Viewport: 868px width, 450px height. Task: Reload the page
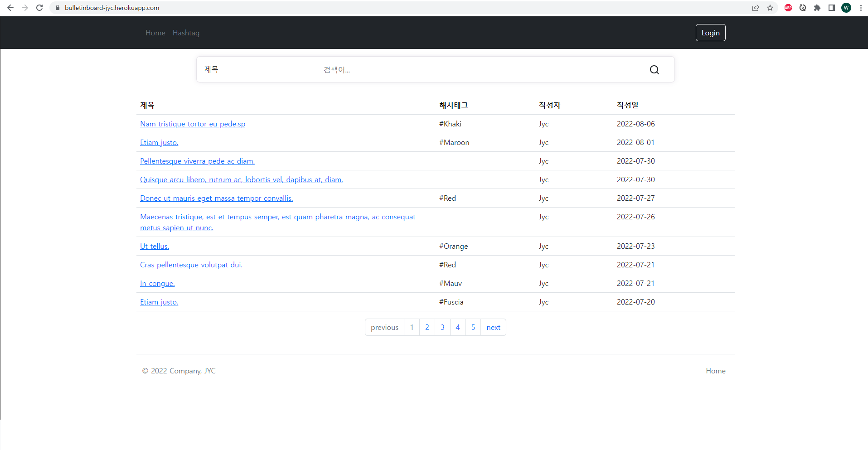coord(39,8)
